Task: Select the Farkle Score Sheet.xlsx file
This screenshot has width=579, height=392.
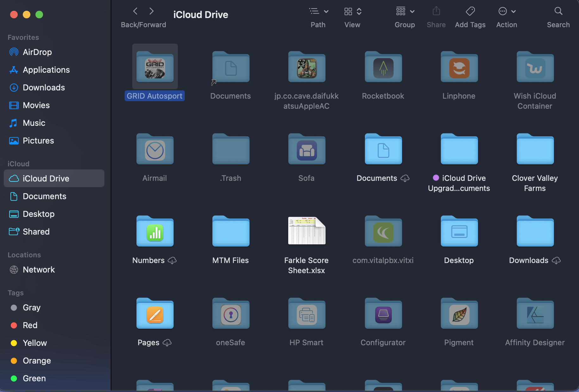Action: pyautogui.click(x=307, y=231)
